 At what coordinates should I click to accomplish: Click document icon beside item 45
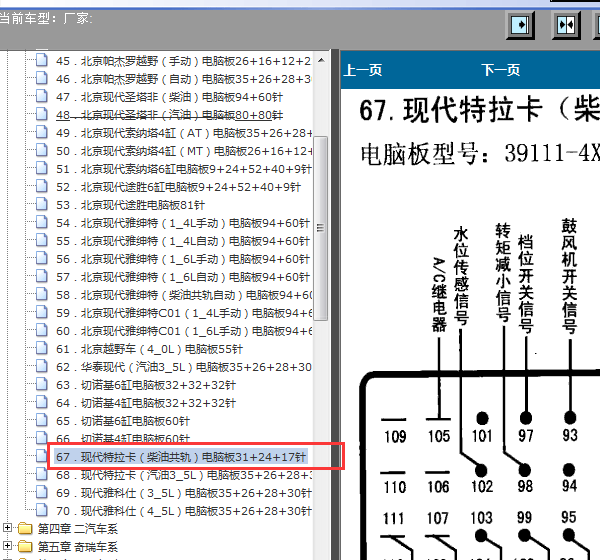[x=42, y=60]
